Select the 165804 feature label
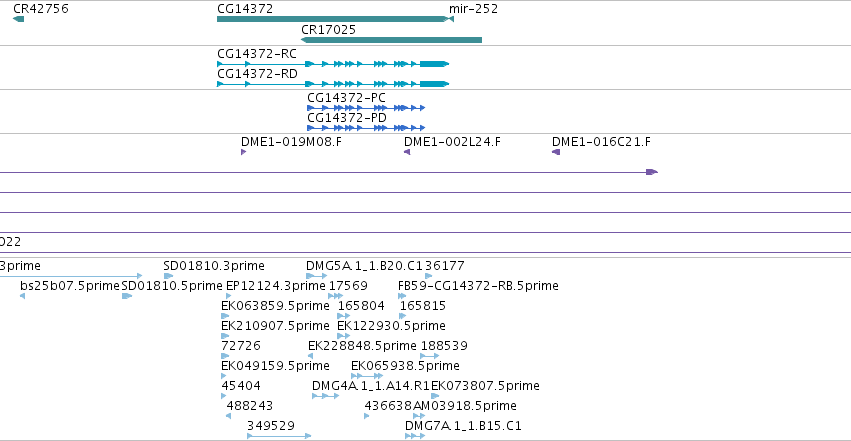The height and width of the screenshot is (441, 851). [x=361, y=306]
